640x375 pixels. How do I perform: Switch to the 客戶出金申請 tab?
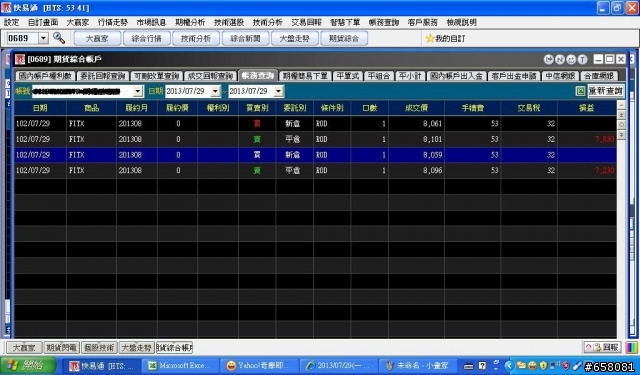514,76
